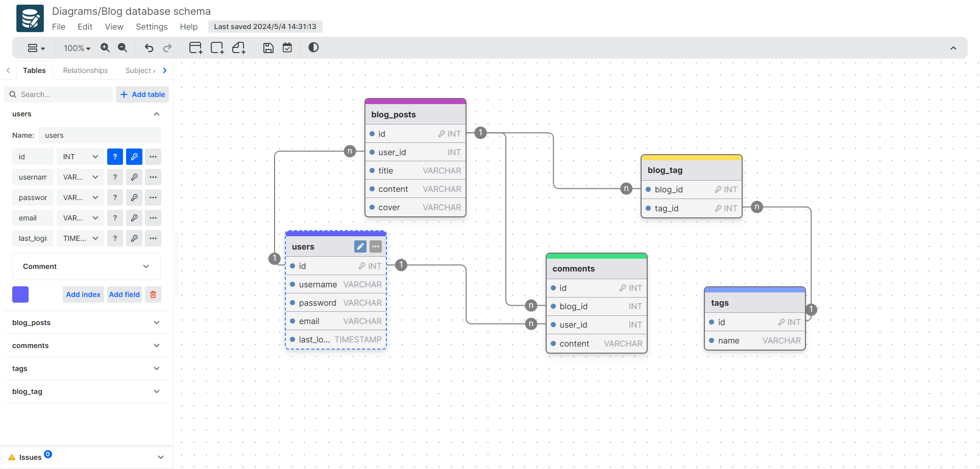
Task: Expand the blog_tag table in sidebar
Action: 86,391
